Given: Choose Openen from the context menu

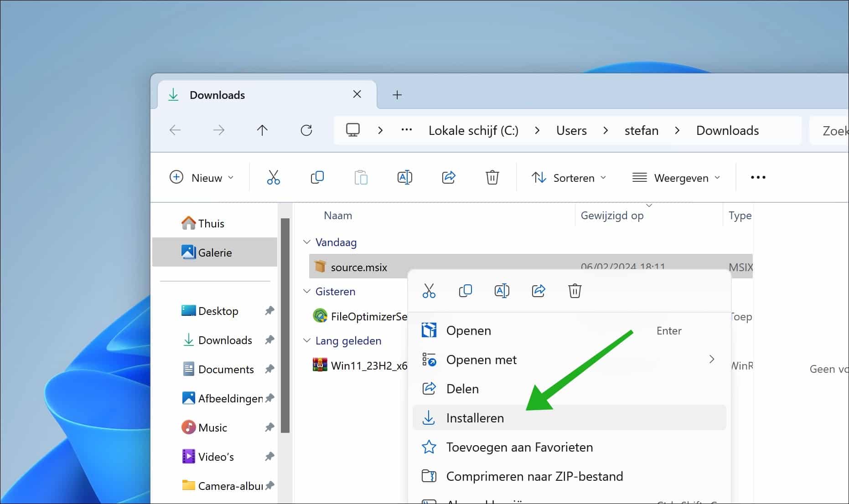Looking at the screenshot, I should [x=569, y=330].
